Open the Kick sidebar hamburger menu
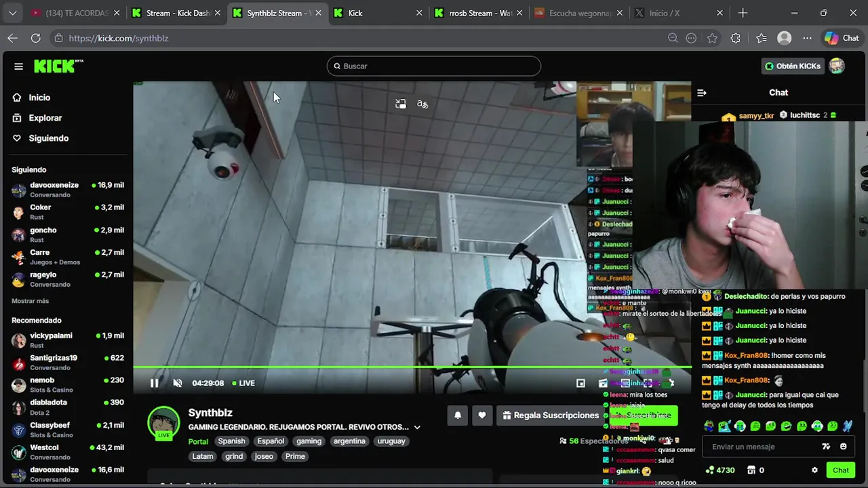 (18, 66)
